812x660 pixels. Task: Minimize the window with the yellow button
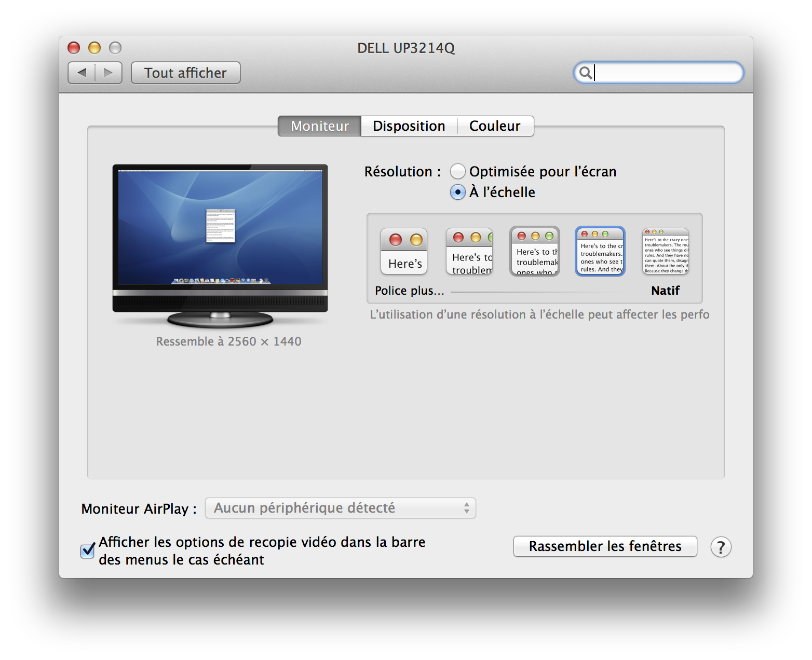point(94,48)
